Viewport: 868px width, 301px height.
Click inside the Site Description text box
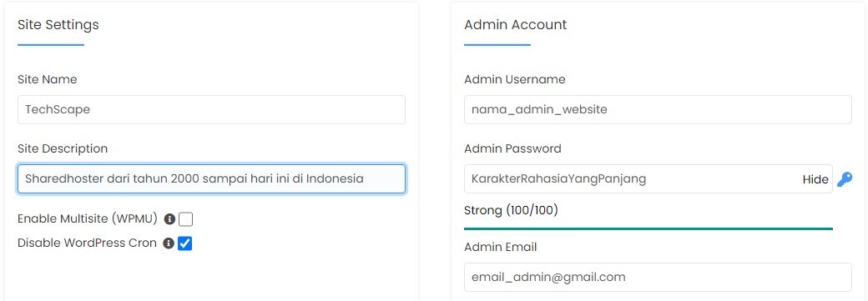(211, 178)
